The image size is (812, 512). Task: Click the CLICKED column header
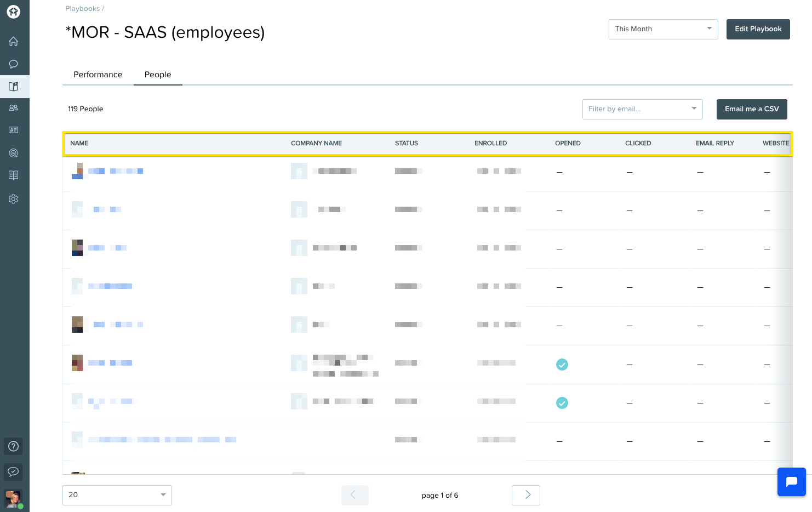[638, 144]
